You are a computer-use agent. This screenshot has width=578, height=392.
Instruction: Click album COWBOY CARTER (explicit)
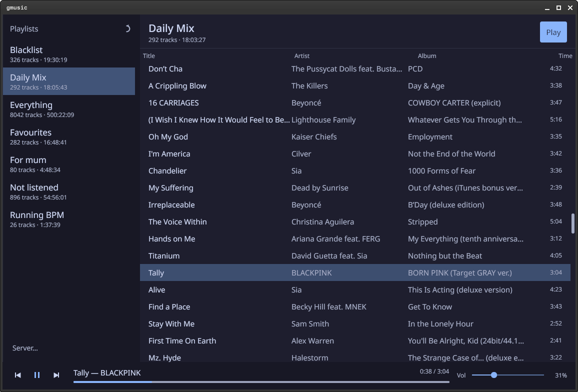[x=454, y=103]
